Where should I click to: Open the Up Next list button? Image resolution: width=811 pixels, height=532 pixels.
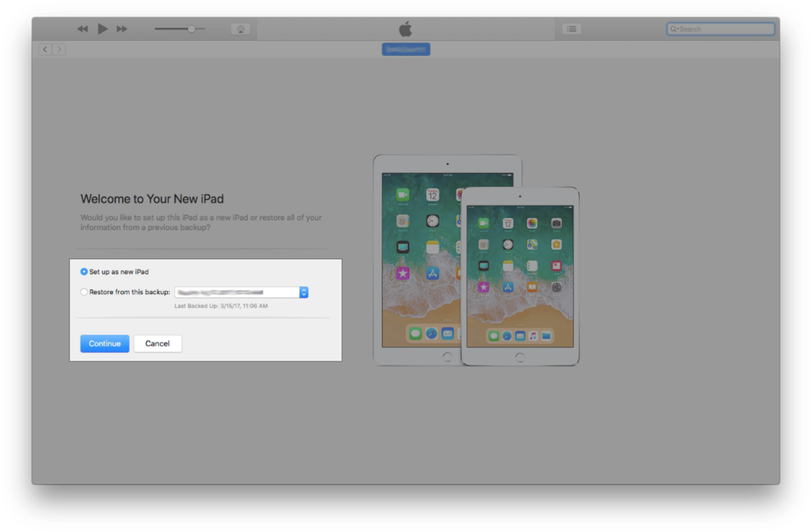click(572, 29)
